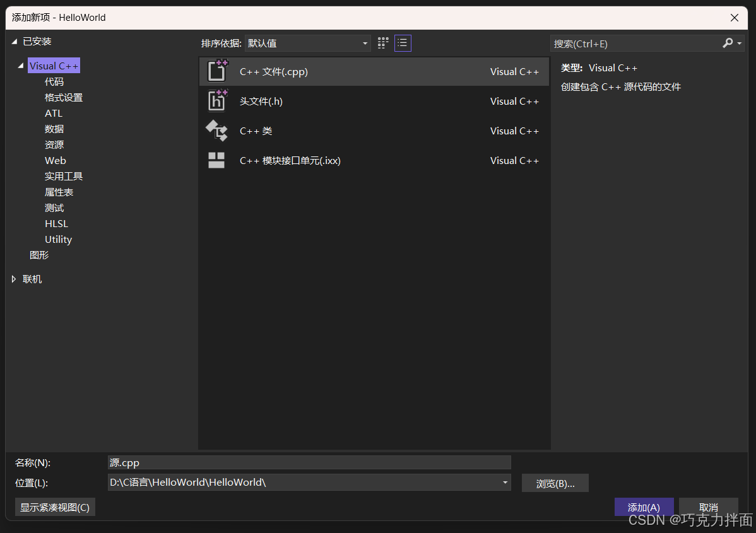Viewport: 756px width, 533px height.
Task: Click the 添加(A) button
Action: (x=644, y=507)
